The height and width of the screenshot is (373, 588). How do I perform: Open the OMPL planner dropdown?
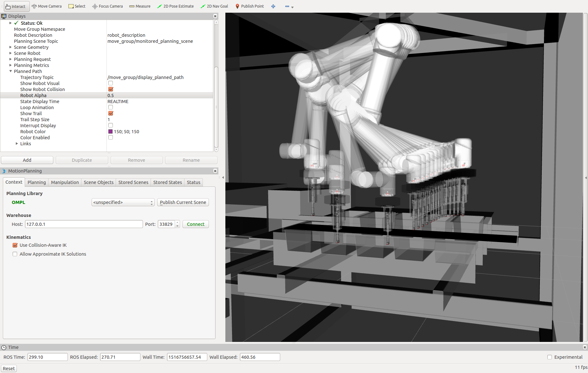123,202
